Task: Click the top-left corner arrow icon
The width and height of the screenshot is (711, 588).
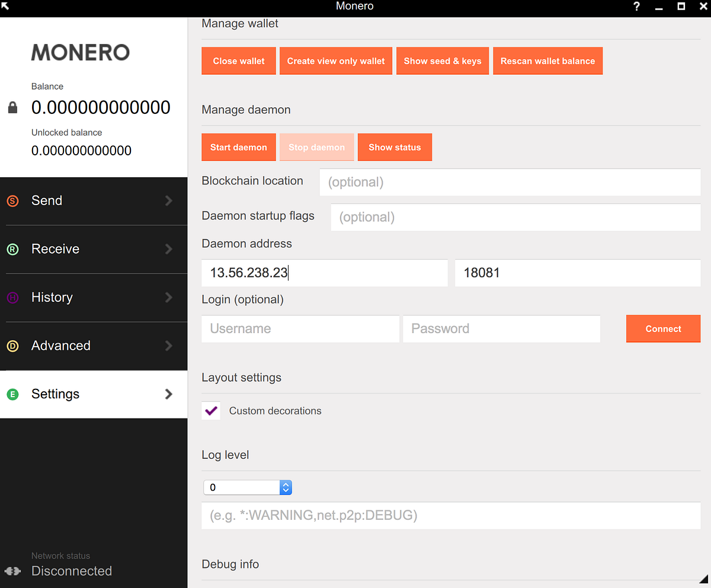Action: click(6, 6)
